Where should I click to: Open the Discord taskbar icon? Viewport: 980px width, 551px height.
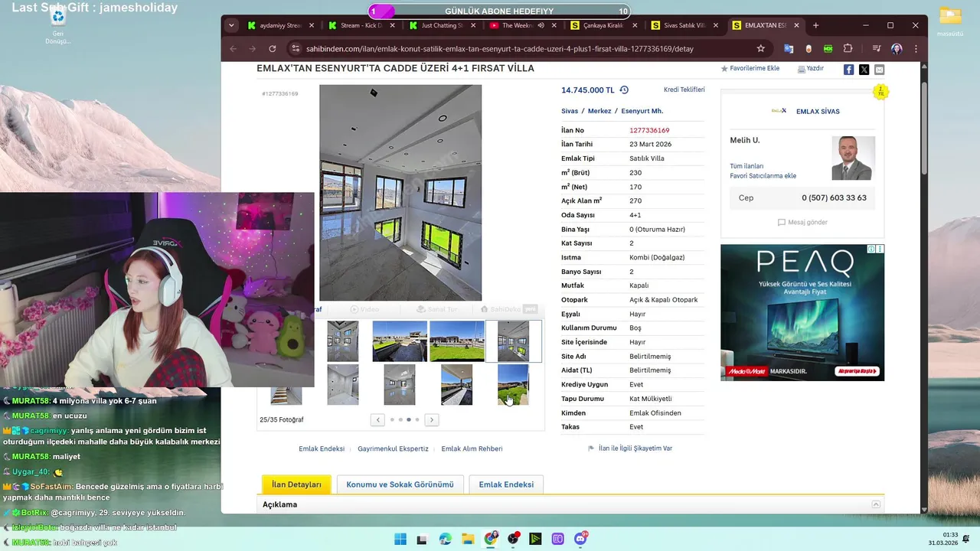coord(581,539)
